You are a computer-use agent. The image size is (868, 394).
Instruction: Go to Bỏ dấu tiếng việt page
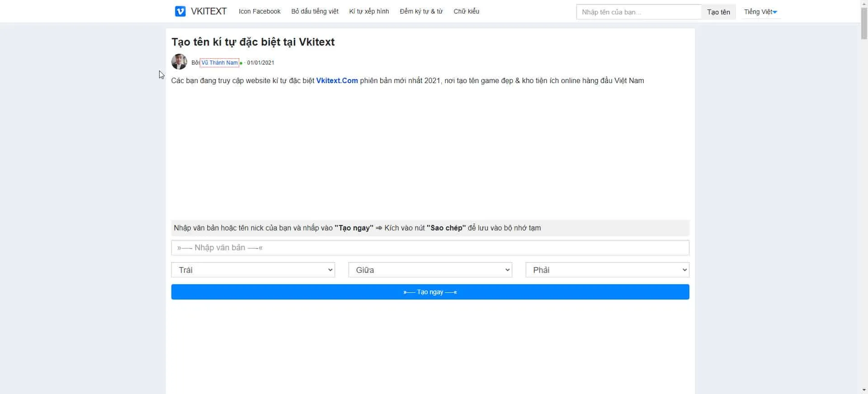315,11
